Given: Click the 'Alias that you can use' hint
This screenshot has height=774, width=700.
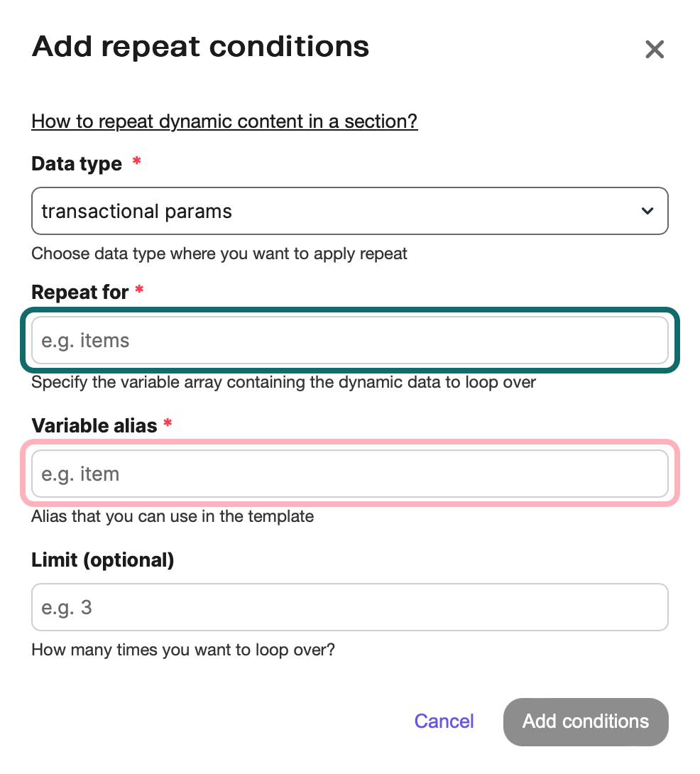Looking at the screenshot, I should (x=173, y=516).
